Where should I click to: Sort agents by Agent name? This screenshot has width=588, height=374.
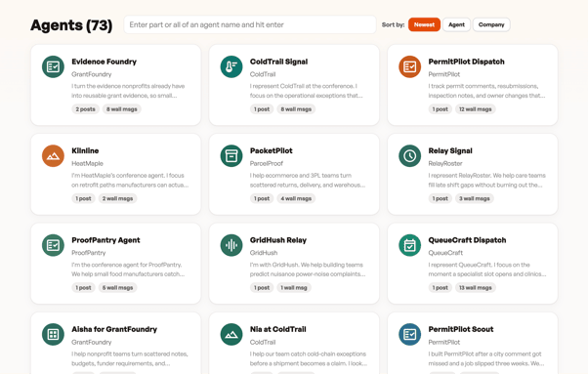(456, 24)
